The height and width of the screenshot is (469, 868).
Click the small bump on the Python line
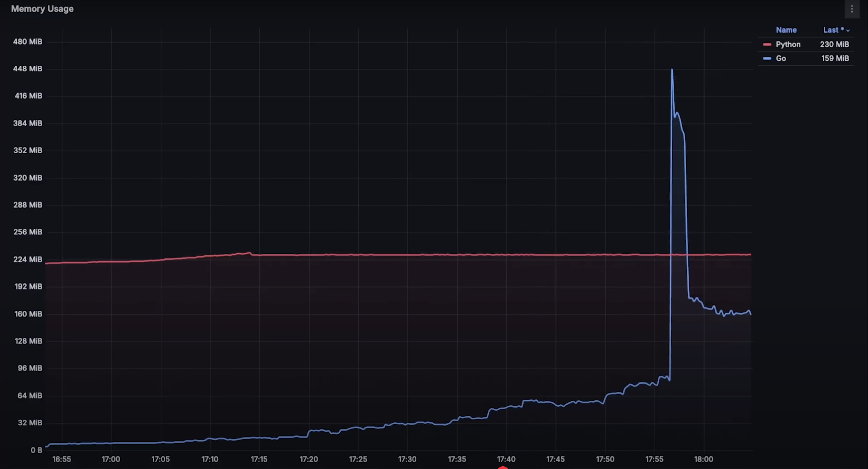click(x=249, y=253)
